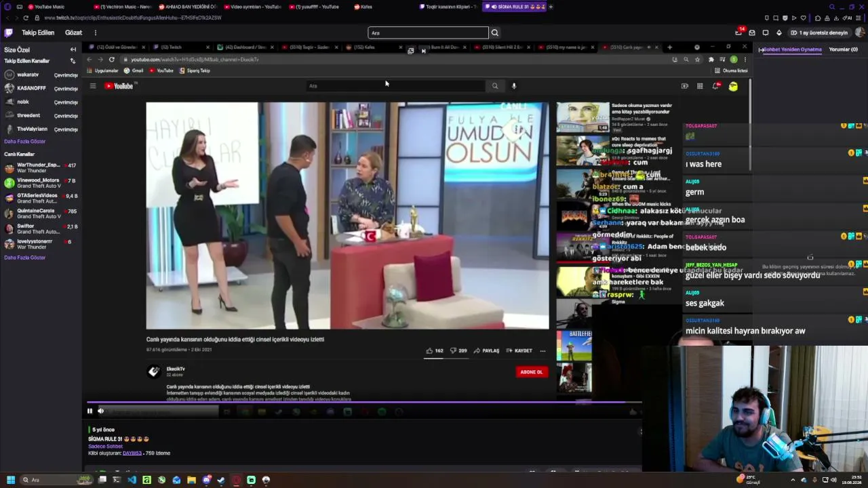This screenshot has width=868, height=488.
Task: Sort the Takip Edilen Kanallar list
Action: tap(73, 61)
